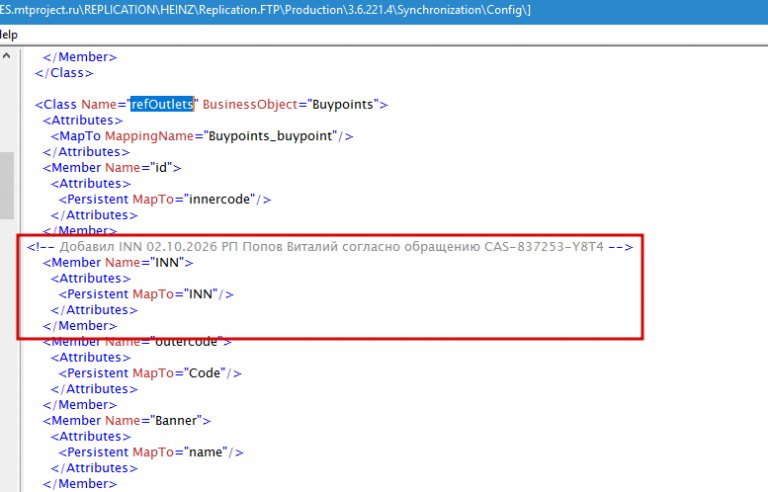This screenshot has width=768, height=492.
Task: Open the Help menu
Action: tap(8, 35)
